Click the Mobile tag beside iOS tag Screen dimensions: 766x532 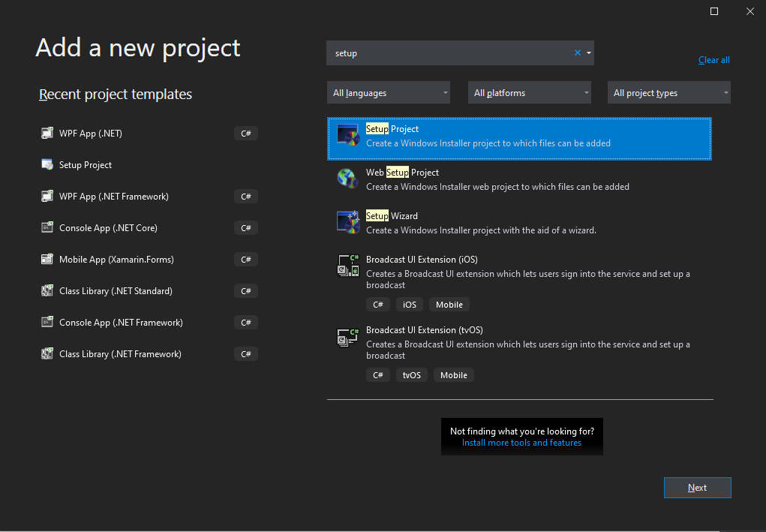[449, 305]
